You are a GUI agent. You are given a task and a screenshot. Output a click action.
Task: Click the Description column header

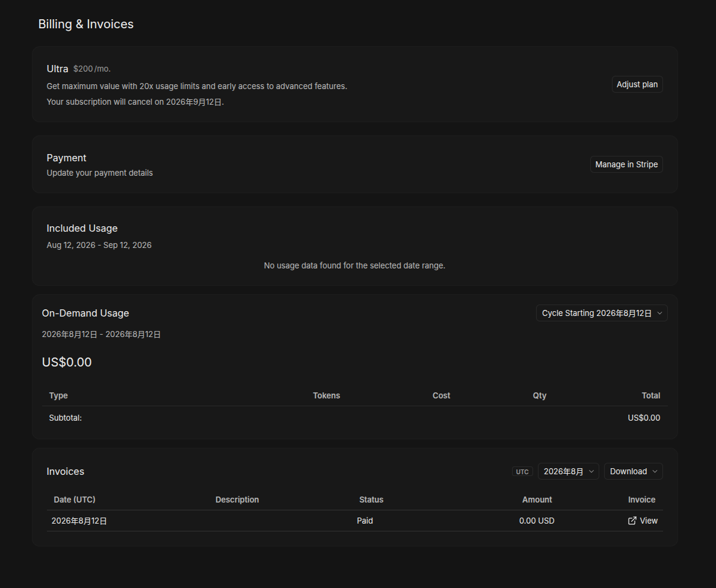coord(237,500)
